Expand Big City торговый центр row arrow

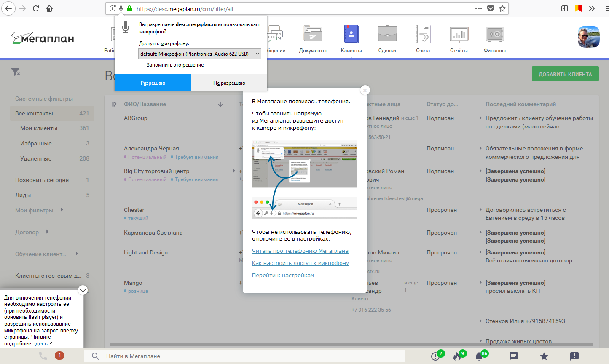tap(234, 171)
